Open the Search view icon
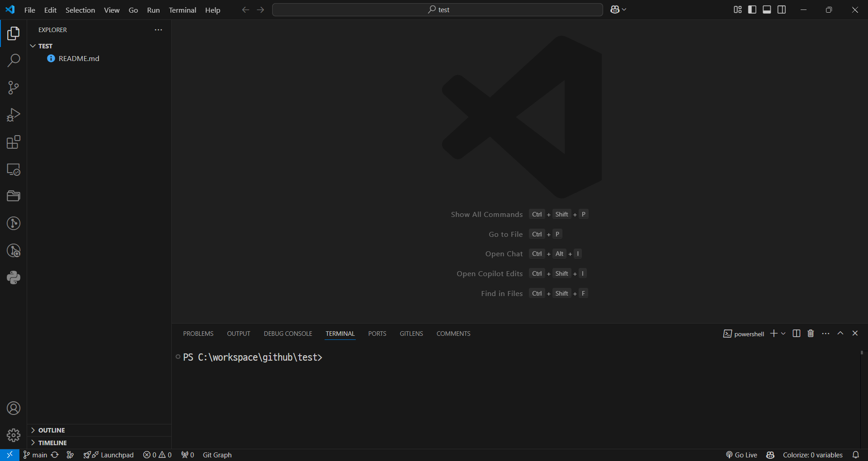The height and width of the screenshot is (461, 868). pos(14,61)
